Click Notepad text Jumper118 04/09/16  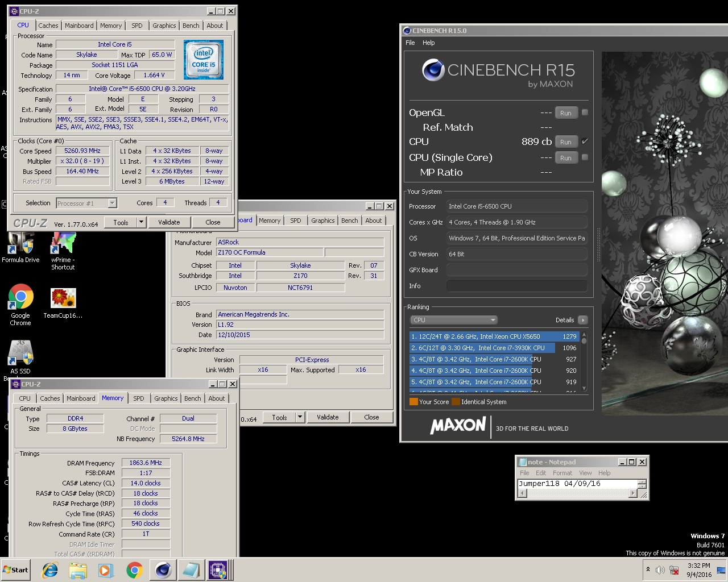pos(559,484)
